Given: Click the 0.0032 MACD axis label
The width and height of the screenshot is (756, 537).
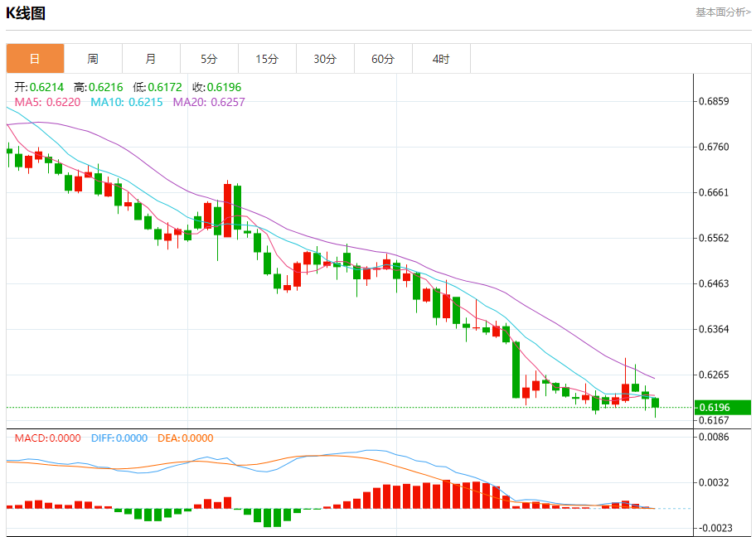Looking at the screenshot, I should [x=714, y=482].
